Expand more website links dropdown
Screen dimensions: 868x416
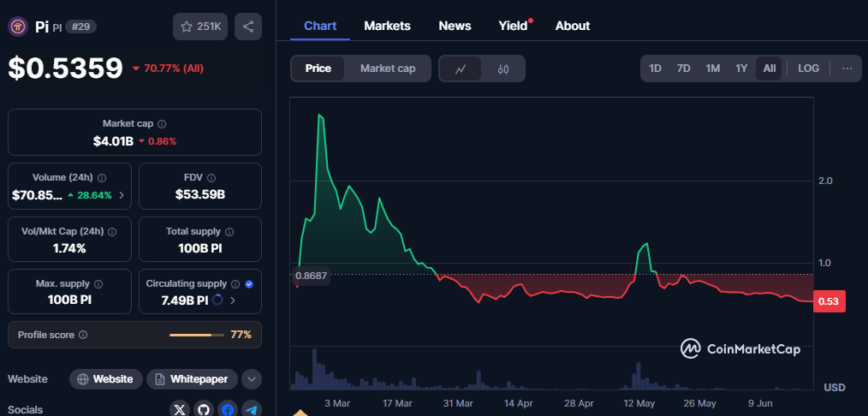point(252,379)
